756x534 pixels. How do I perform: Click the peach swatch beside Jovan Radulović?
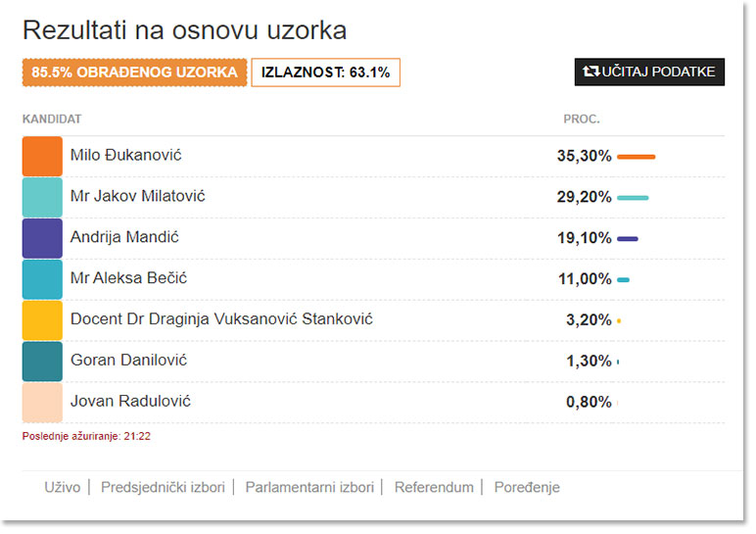tap(42, 403)
